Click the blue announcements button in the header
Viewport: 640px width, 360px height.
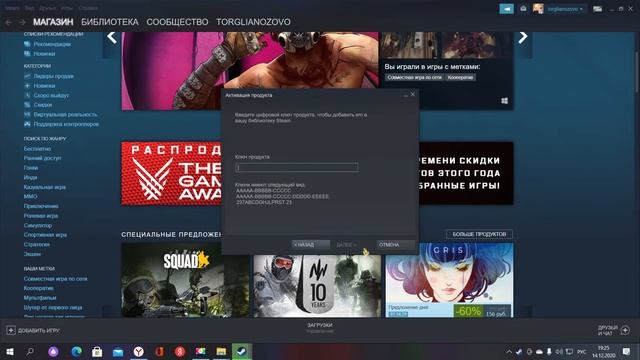(x=507, y=9)
